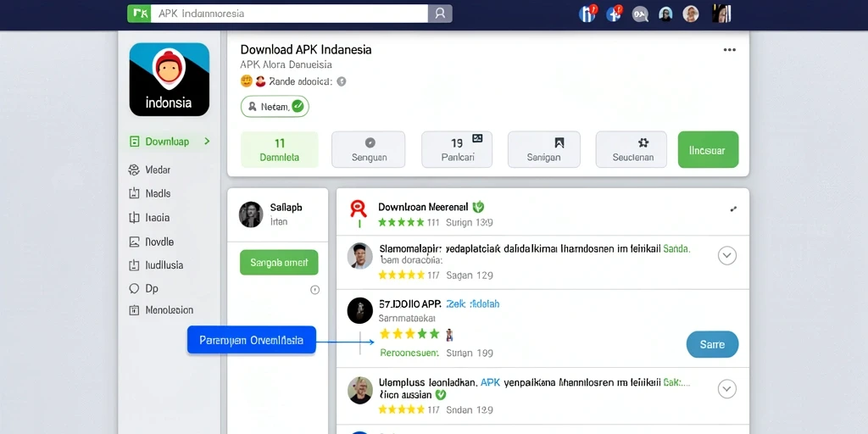868x434 pixels.
Task: Click the small info icon below Sangab omerl
Action: (x=315, y=290)
